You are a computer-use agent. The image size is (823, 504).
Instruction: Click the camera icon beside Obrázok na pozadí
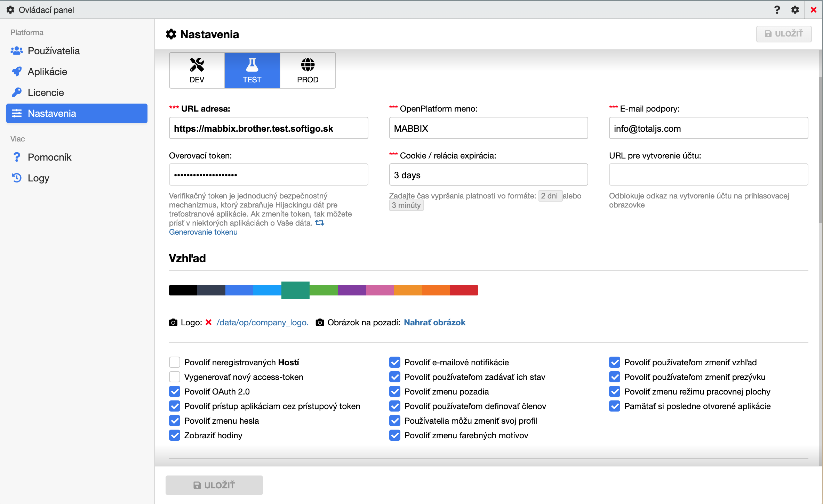320,323
